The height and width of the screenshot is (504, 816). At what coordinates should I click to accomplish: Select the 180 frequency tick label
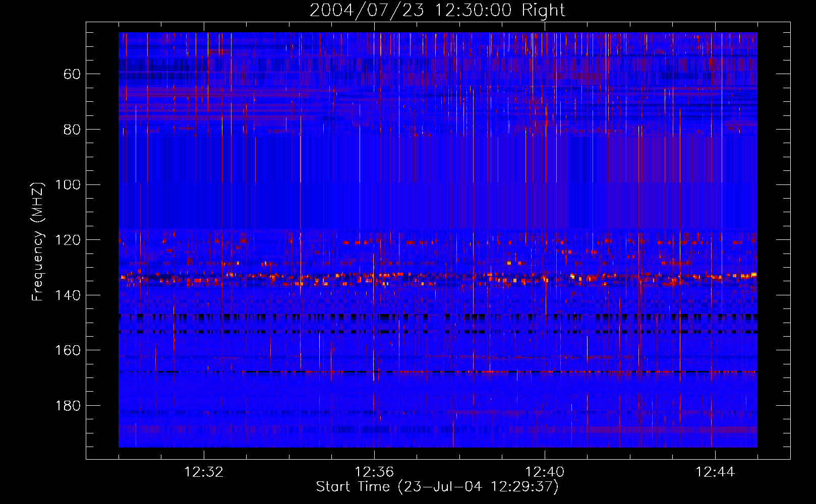click(68, 406)
